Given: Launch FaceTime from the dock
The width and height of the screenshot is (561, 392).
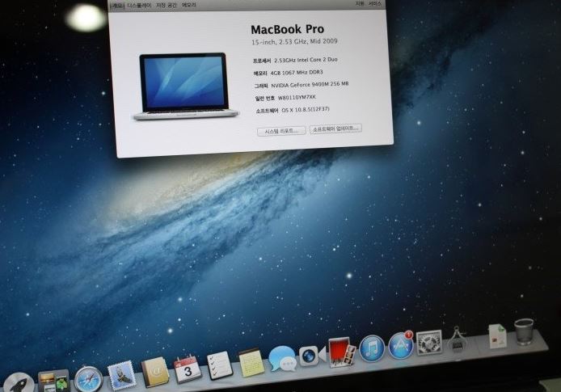Looking at the screenshot, I should (311, 355).
